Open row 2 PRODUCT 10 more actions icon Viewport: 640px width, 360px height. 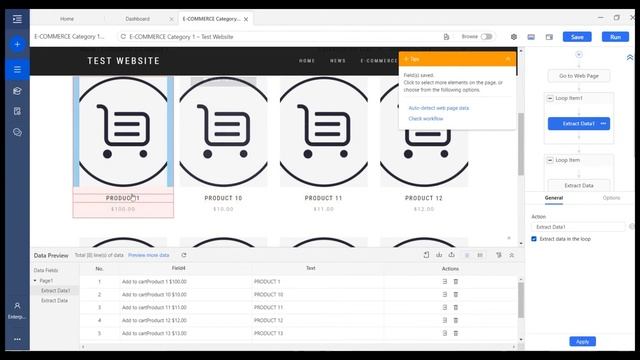445,295
